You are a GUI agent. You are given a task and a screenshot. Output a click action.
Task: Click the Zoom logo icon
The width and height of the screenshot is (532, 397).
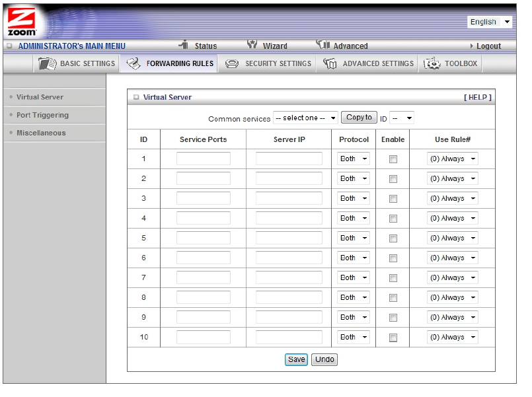coord(21,22)
